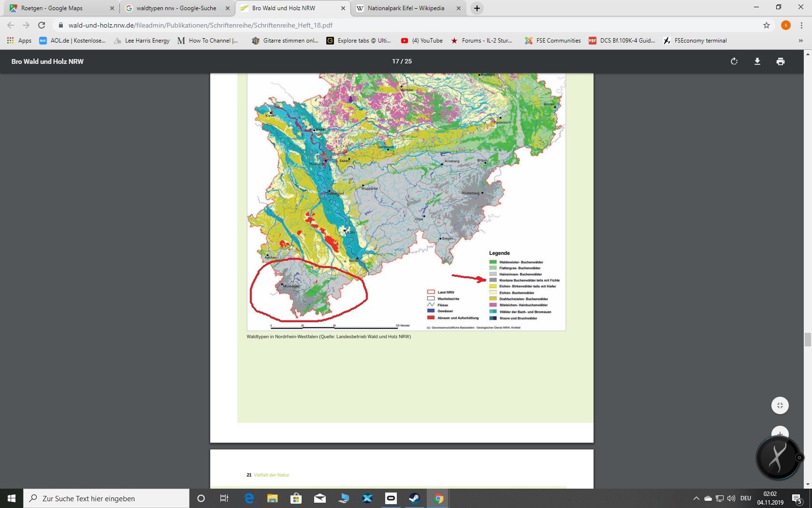Open the Lee Harris Energy bookmark
Image resolution: width=812 pixels, height=508 pixels.
(x=142, y=41)
